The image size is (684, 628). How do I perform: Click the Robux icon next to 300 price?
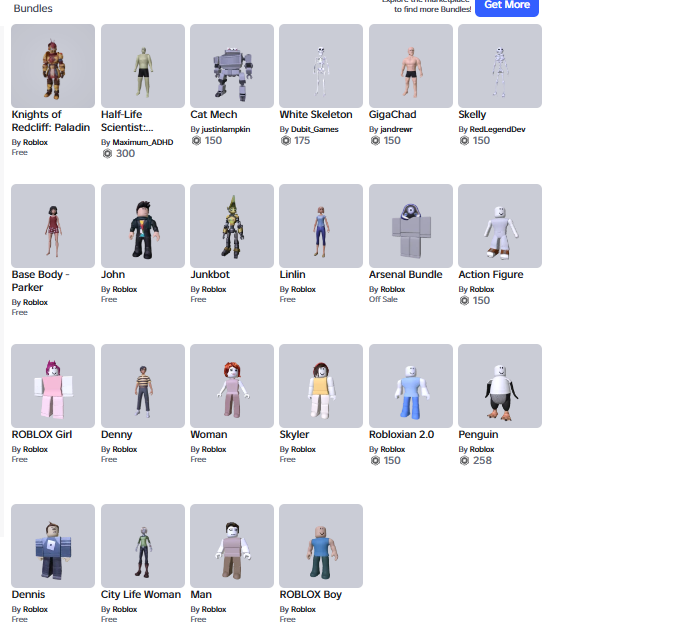tap(107, 154)
